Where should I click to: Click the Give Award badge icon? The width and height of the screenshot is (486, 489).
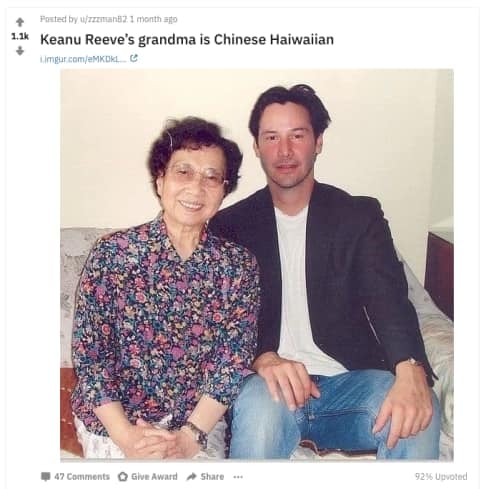click(x=123, y=477)
